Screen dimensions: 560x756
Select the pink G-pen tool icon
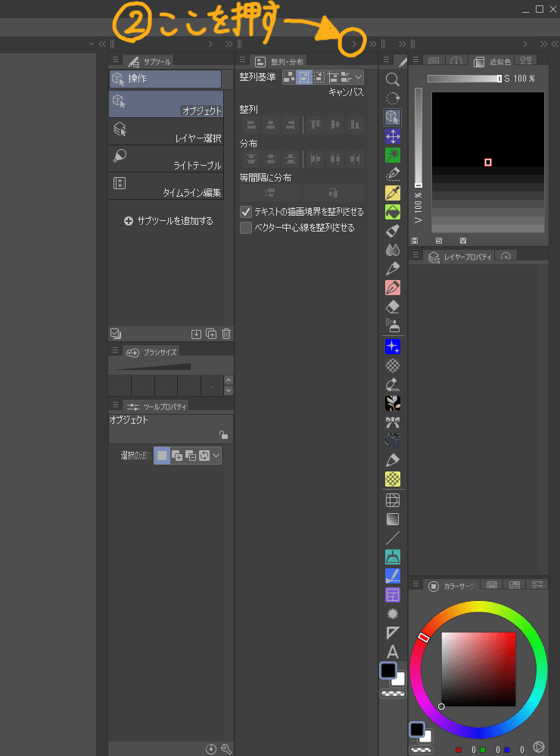point(393,288)
